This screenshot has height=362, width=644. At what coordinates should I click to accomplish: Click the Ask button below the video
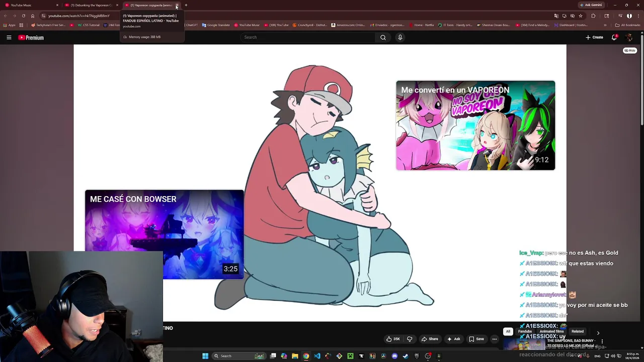454,339
